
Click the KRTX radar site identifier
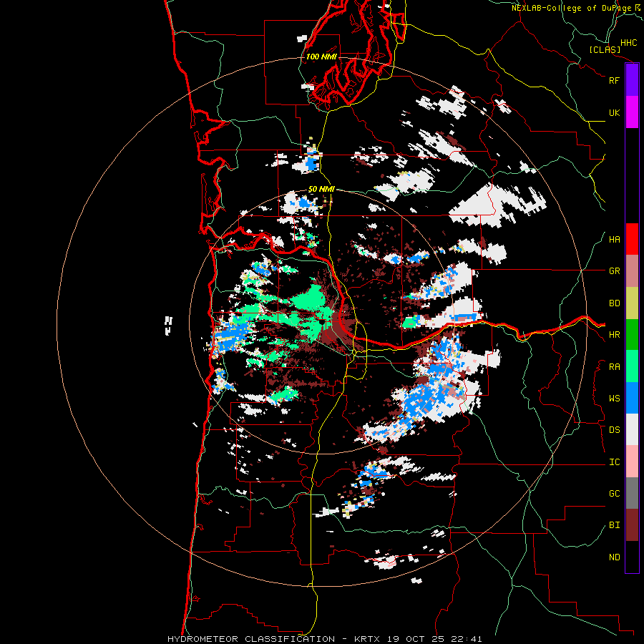click(x=367, y=639)
